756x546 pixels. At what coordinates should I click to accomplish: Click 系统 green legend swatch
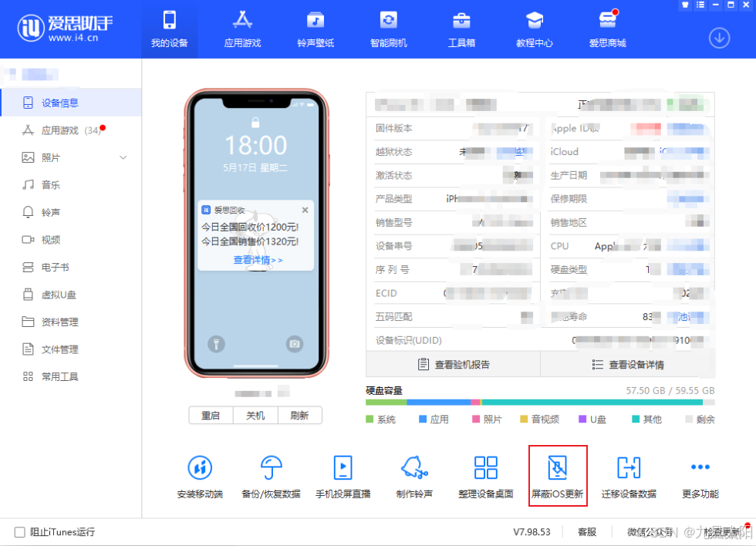[370, 420]
